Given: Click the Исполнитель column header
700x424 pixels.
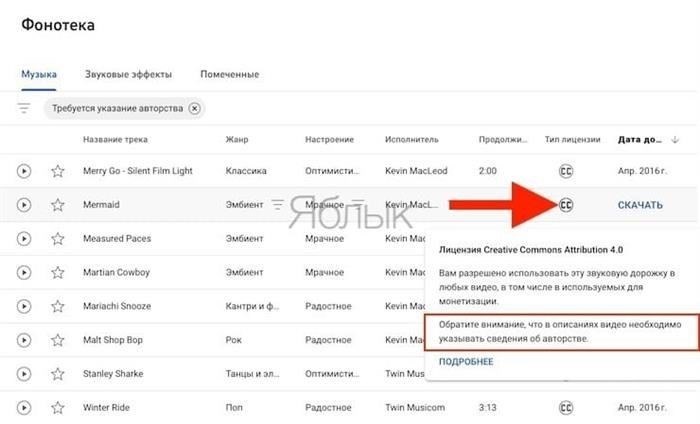Looking at the screenshot, I should point(412,140).
